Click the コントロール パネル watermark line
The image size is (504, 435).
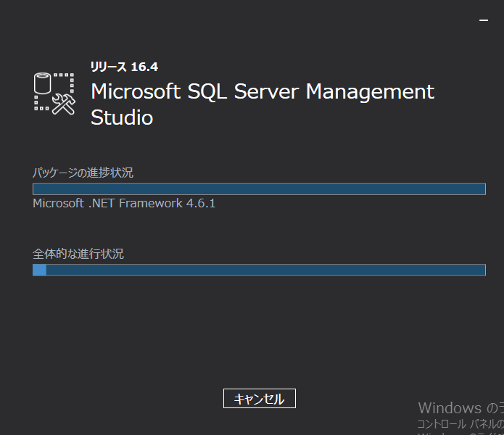point(458,423)
